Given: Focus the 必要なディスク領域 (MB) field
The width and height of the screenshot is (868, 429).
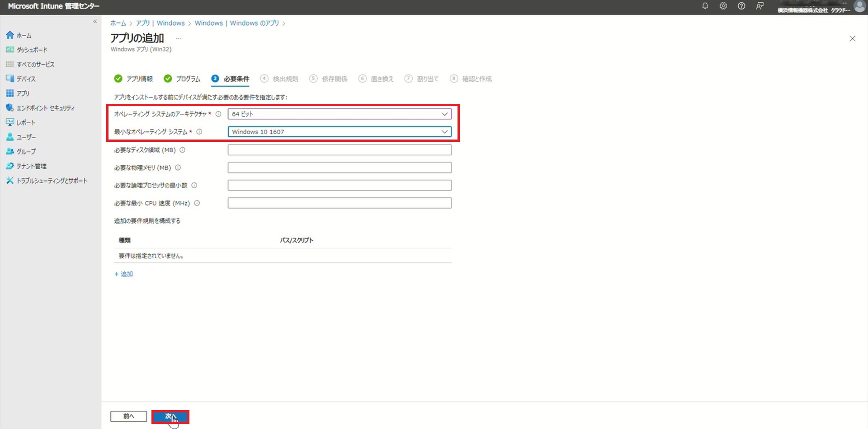Looking at the screenshot, I should coord(340,150).
